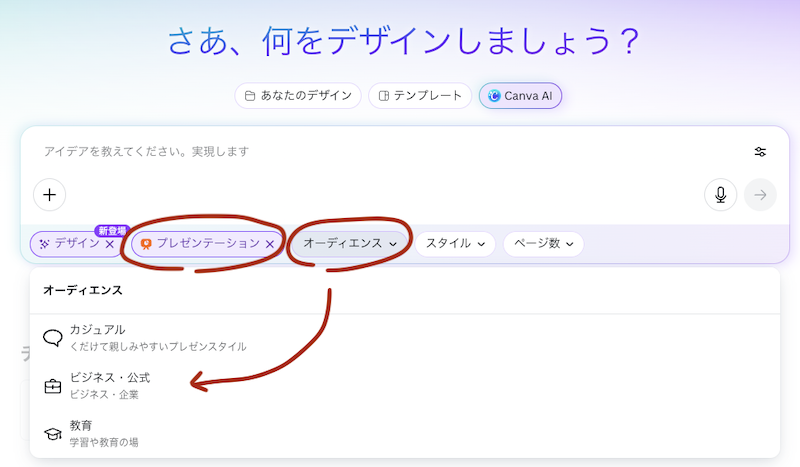
Task: Click the briefcase icon for ビジネス・公式
Action: tap(53, 386)
